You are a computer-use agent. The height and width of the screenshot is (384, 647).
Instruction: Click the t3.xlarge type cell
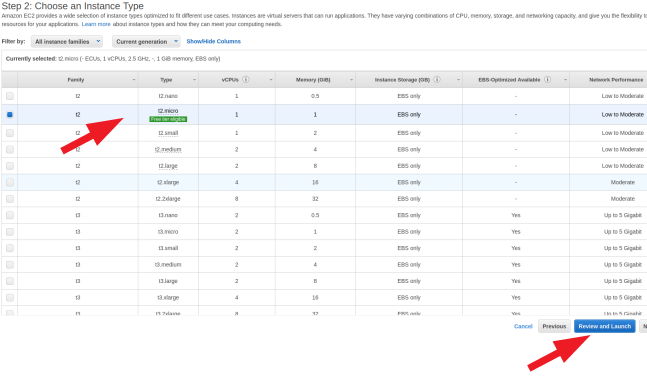[x=168, y=297]
